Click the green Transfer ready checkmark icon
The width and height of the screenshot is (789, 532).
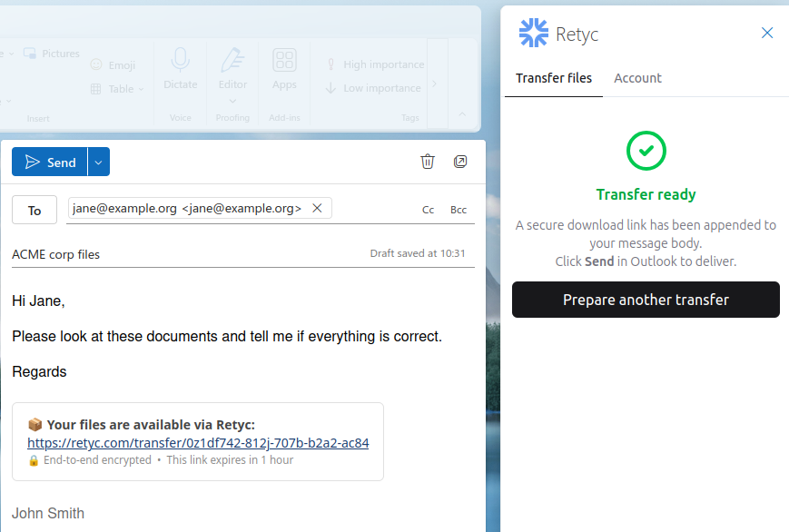click(x=646, y=151)
